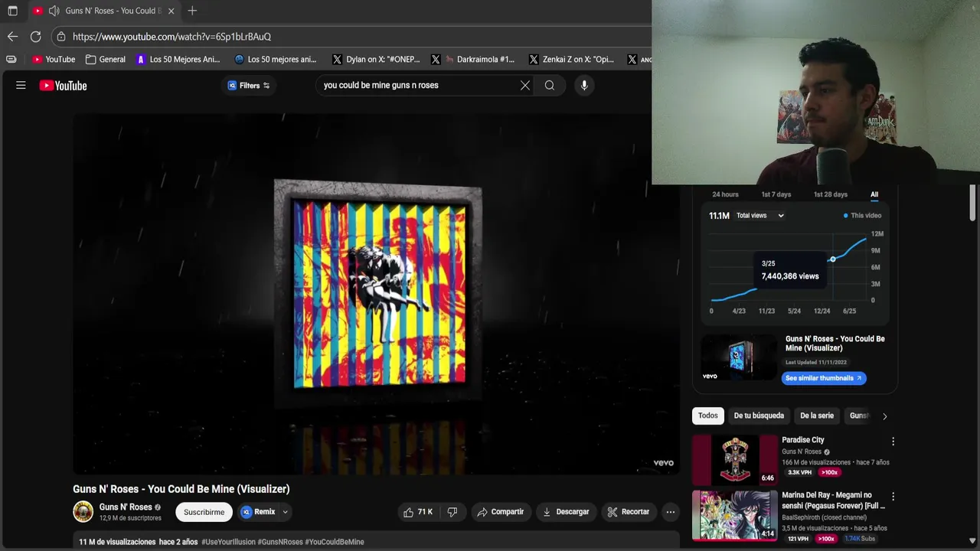Open the tab actions menu icon

[12, 11]
